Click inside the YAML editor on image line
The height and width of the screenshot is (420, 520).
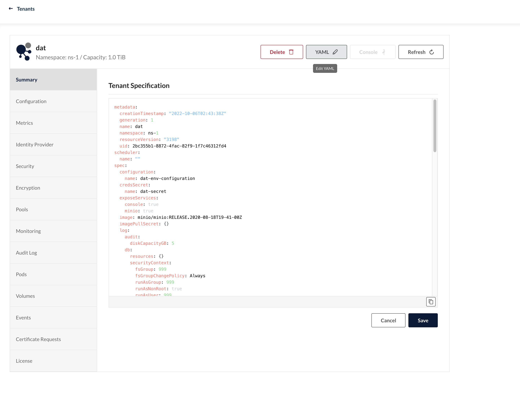pyautogui.click(x=190, y=217)
